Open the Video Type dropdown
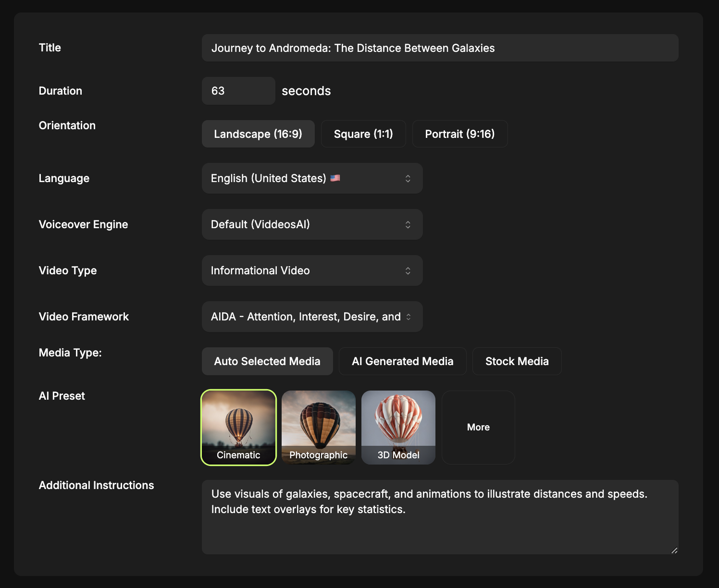This screenshot has height=588, width=719. pos(312,270)
